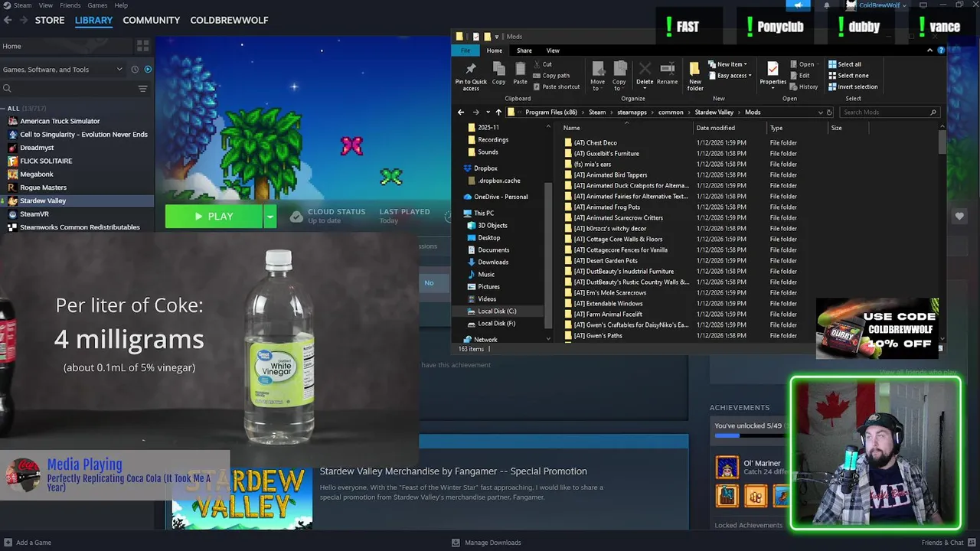Open Friends & Chat in Steam
Screen dimensions: 980x551
tap(947, 543)
